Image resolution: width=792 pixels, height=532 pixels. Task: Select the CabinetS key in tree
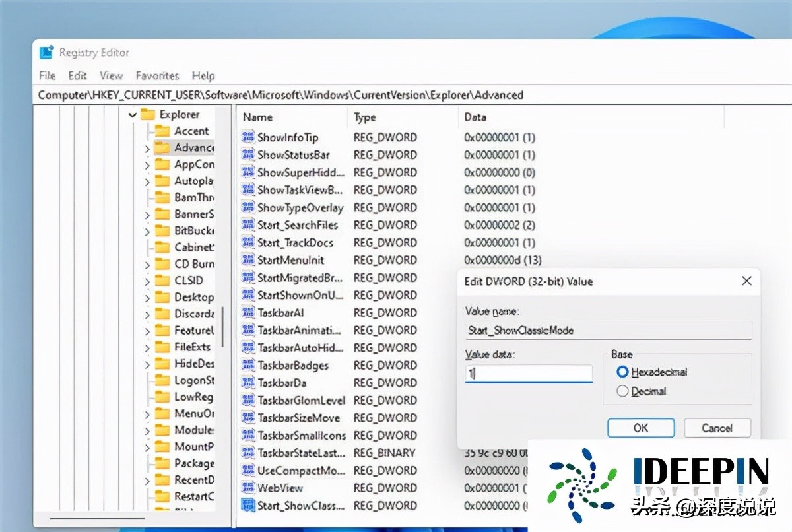click(x=194, y=248)
